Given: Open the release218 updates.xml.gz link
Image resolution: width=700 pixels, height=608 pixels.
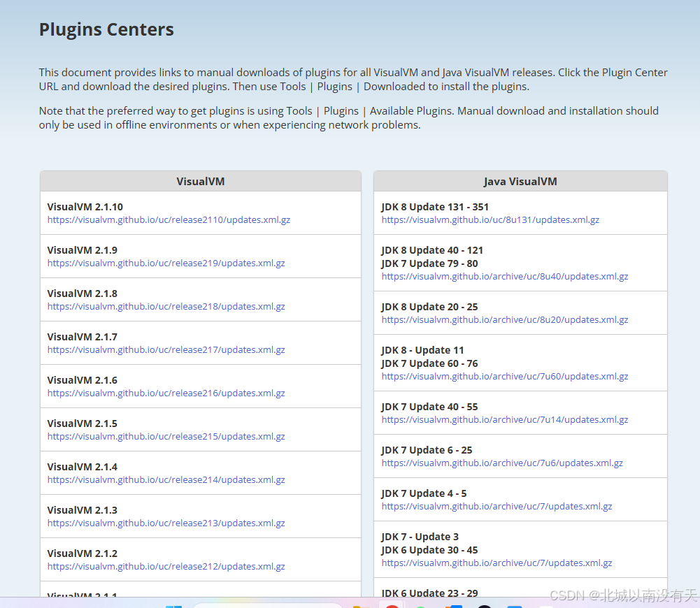Looking at the screenshot, I should 166,307.
